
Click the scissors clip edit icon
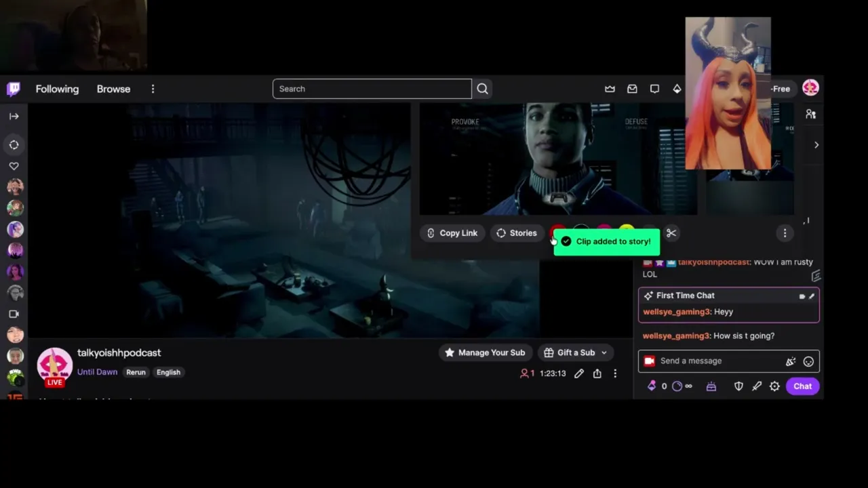(x=671, y=233)
